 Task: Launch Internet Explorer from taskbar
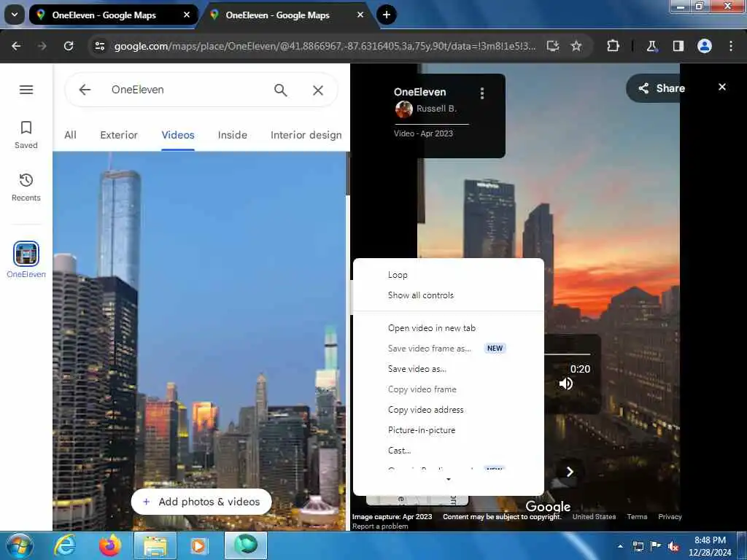pos(65,545)
